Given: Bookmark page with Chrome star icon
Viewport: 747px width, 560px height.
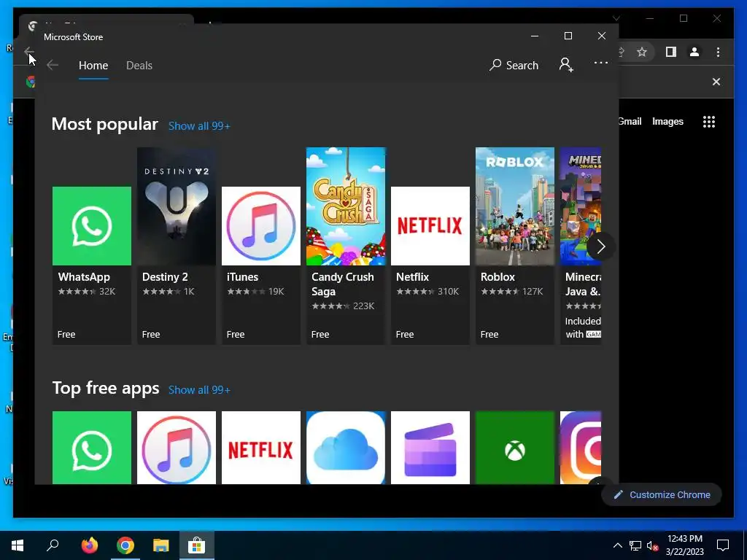Looking at the screenshot, I should (642, 52).
